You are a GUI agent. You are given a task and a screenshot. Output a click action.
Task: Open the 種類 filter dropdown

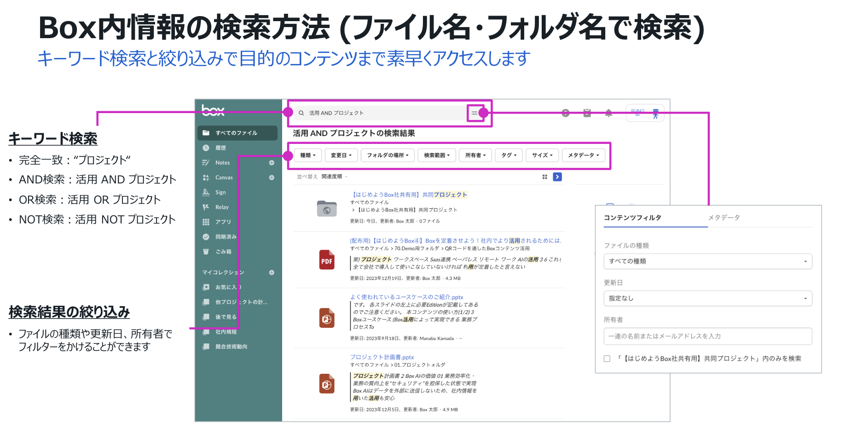coord(307,155)
